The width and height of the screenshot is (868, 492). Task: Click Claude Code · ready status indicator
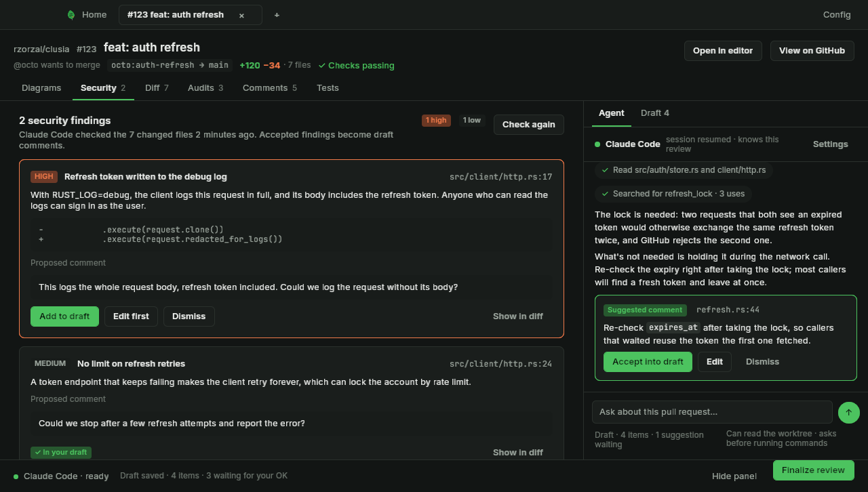61,476
